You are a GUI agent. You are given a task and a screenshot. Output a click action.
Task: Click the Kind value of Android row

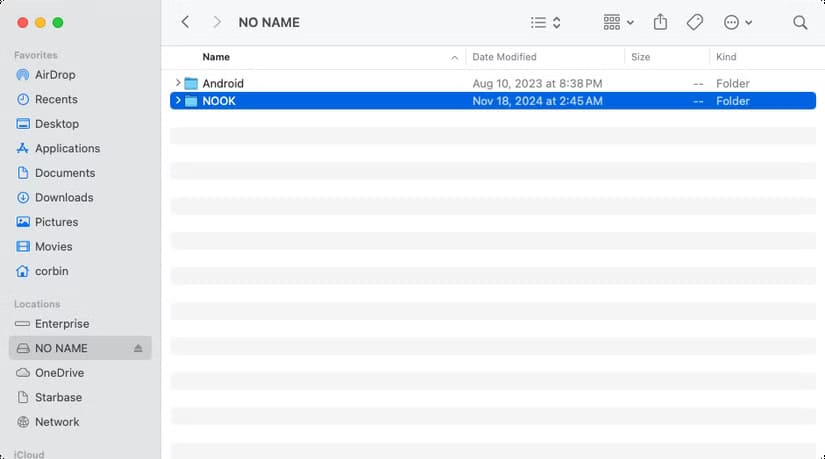coord(732,83)
